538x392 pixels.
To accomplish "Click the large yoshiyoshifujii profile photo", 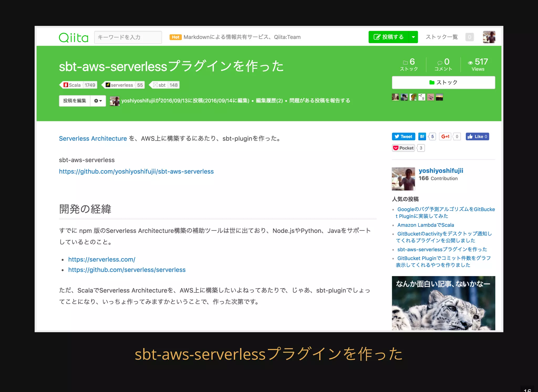I will click(403, 179).
